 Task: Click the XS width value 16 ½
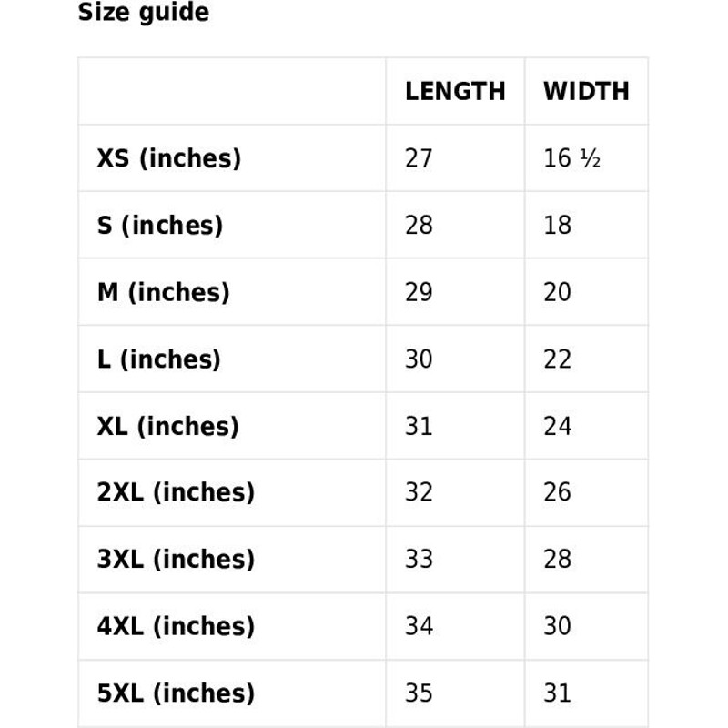(x=571, y=158)
